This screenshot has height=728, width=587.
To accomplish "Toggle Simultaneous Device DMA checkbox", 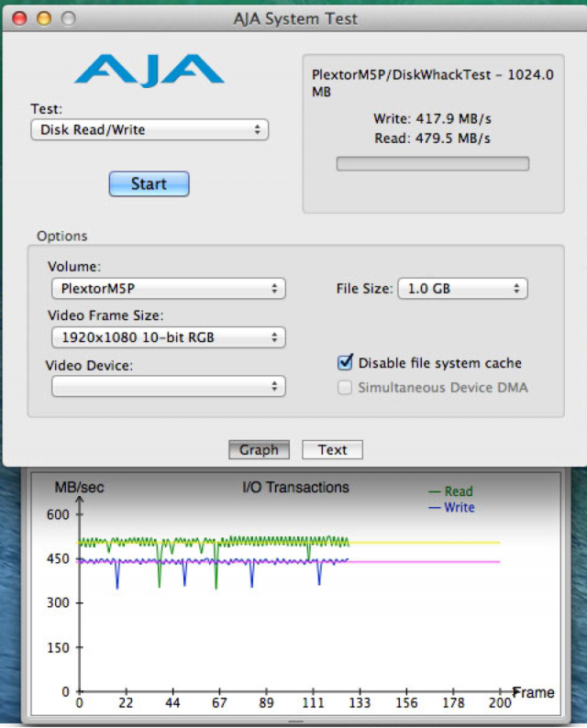I will pos(345,387).
